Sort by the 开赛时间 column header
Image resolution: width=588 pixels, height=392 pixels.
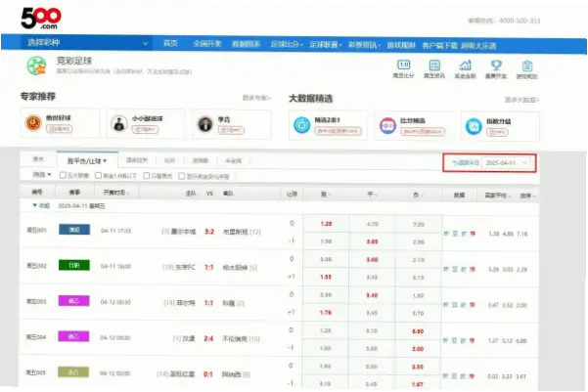point(116,193)
